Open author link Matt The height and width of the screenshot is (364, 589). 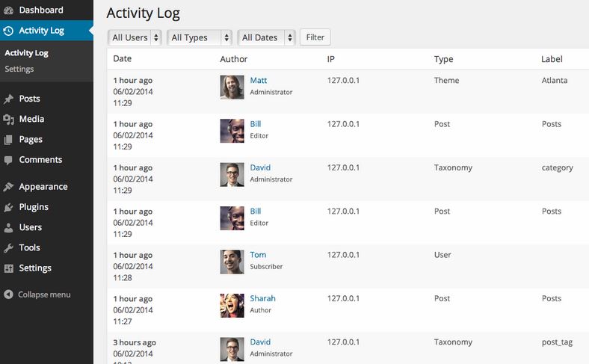(259, 81)
